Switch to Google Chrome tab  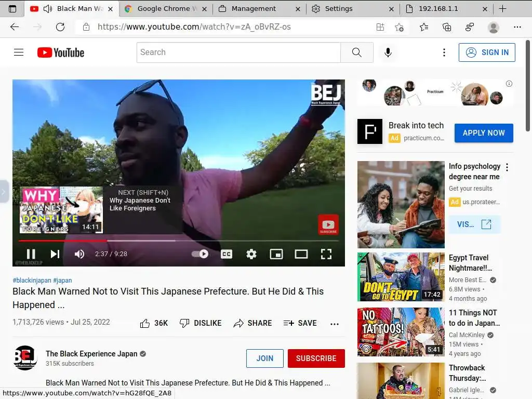tap(166, 9)
